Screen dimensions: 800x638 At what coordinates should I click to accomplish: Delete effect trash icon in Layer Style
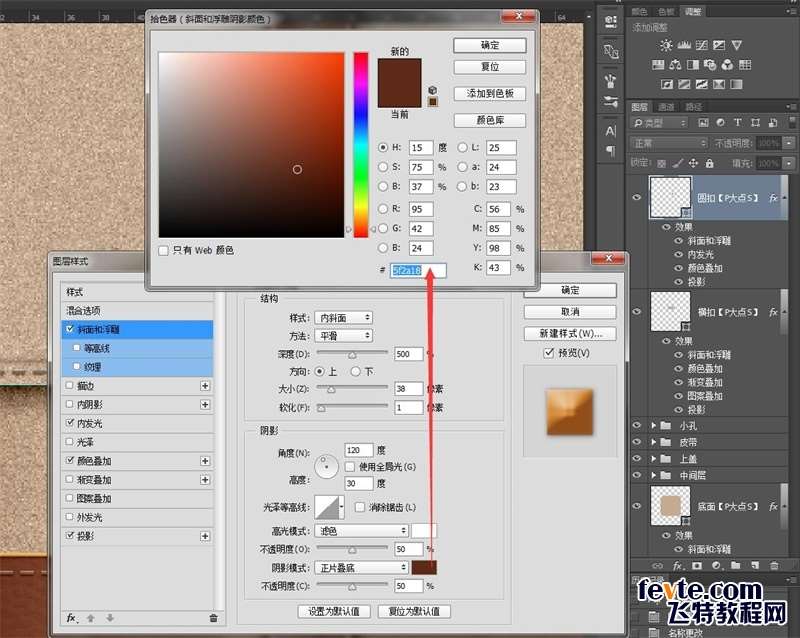click(x=213, y=618)
